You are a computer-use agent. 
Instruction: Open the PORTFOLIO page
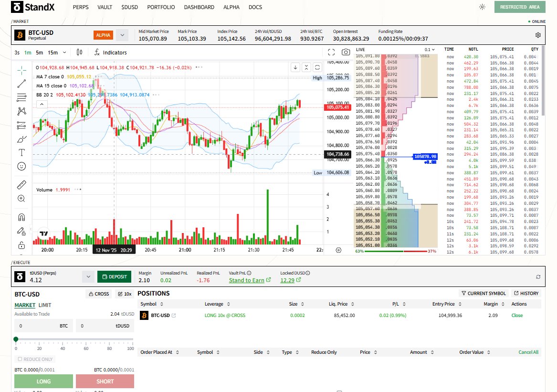161,7
